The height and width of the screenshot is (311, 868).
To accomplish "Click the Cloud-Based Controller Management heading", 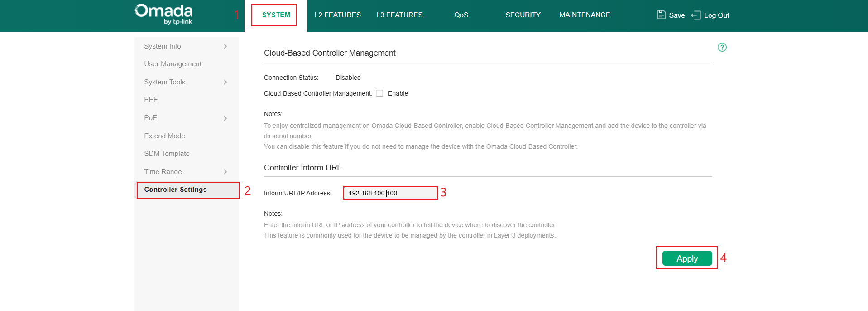I will pyautogui.click(x=330, y=53).
